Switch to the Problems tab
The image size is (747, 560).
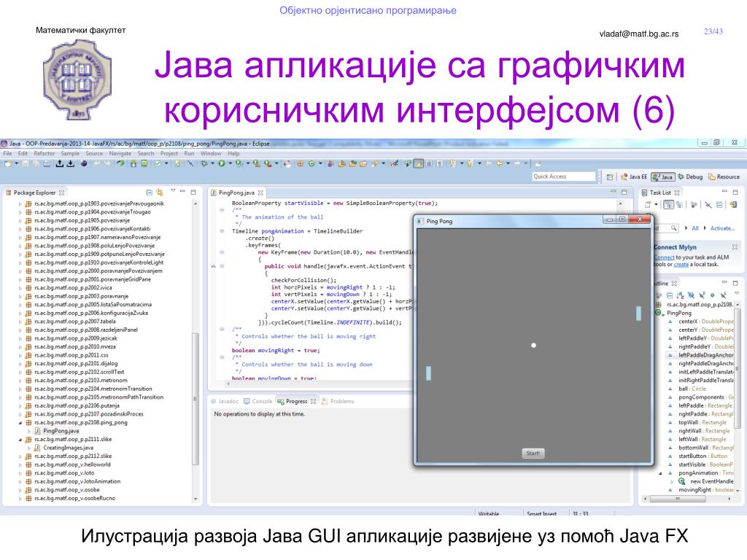(338, 402)
